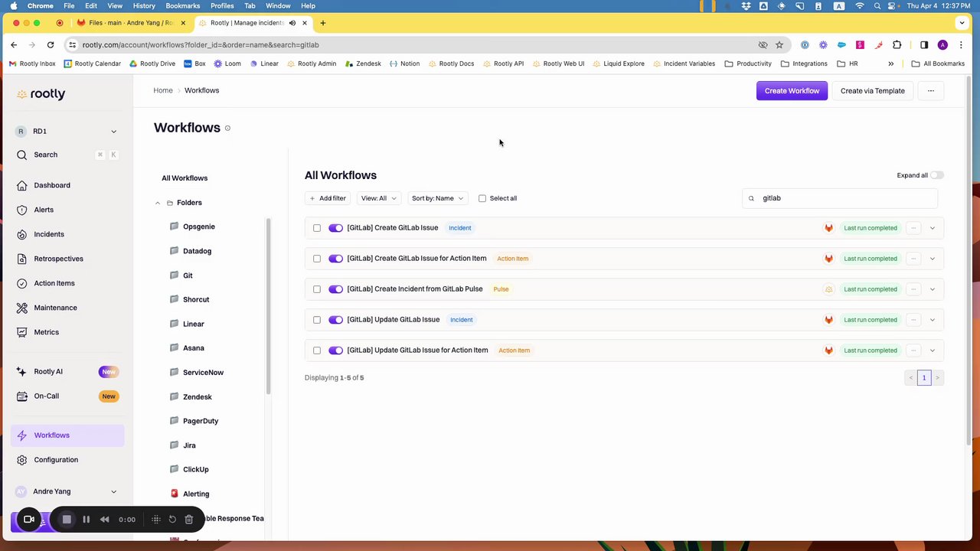980x551 pixels.
Task: Expand the Create GitLab Issue for Action Item row
Action: tap(932, 259)
